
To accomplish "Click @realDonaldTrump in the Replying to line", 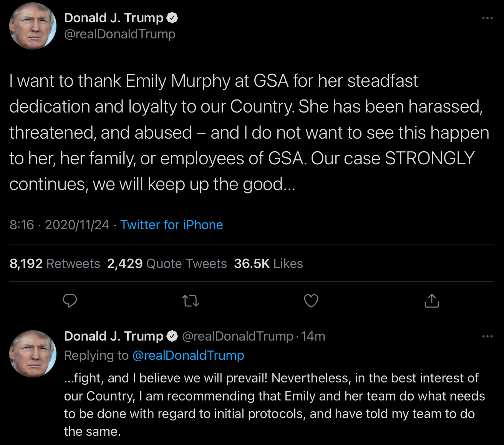I will [x=188, y=356].
